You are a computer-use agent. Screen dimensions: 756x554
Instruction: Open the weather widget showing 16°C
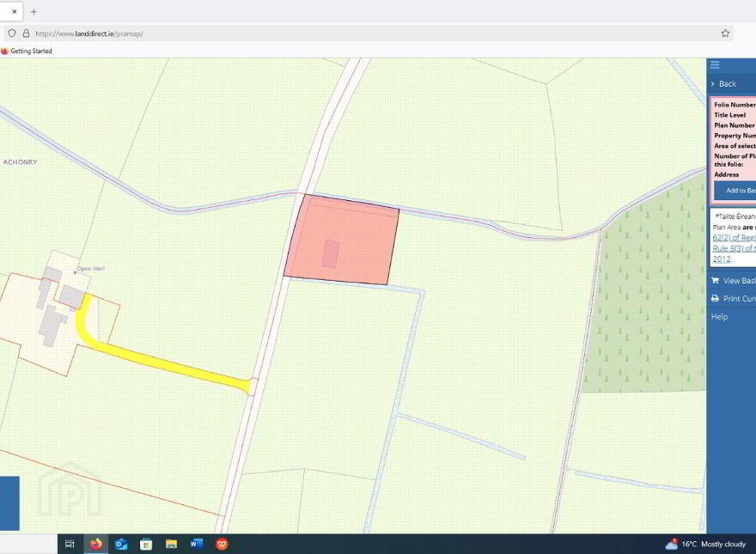(705, 544)
